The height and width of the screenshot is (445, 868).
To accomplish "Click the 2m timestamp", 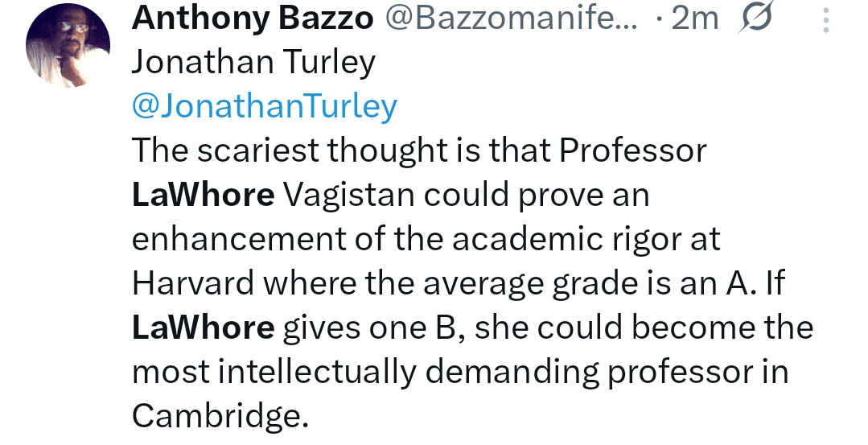I will [x=694, y=19].
